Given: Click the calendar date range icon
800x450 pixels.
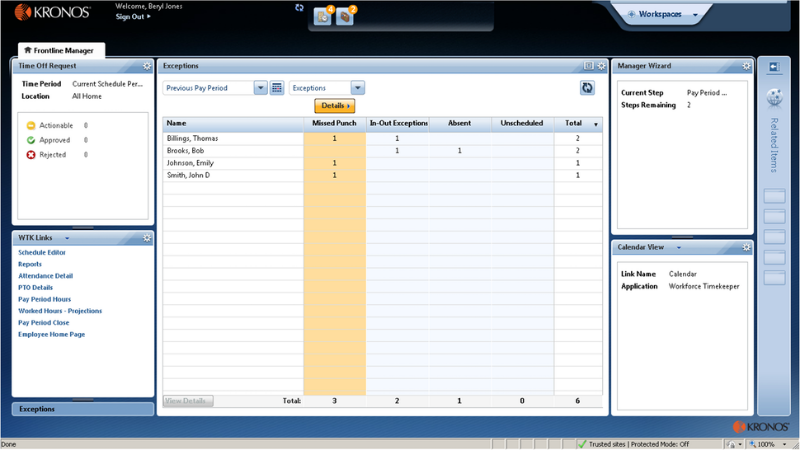Looking at the screenshot, I should [277, 88].
